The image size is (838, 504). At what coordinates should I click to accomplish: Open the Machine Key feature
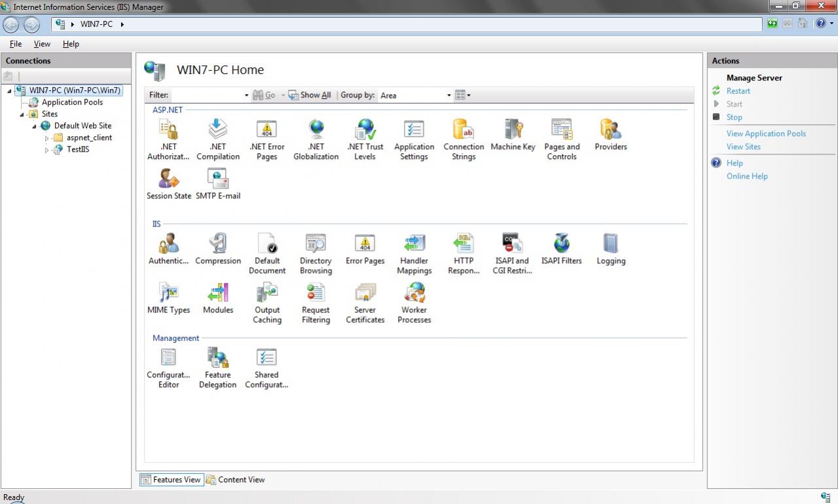513,130
